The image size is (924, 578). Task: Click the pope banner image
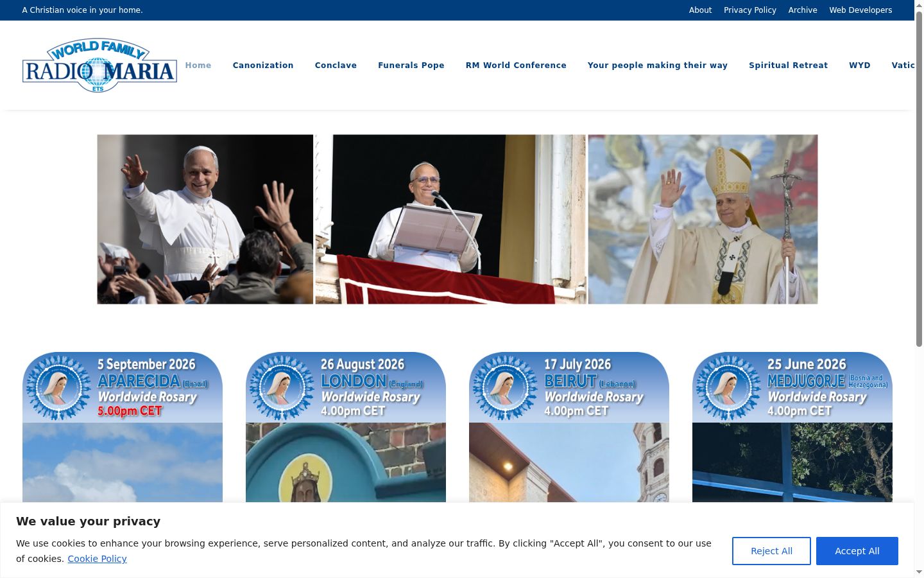[x=458, y=219]
